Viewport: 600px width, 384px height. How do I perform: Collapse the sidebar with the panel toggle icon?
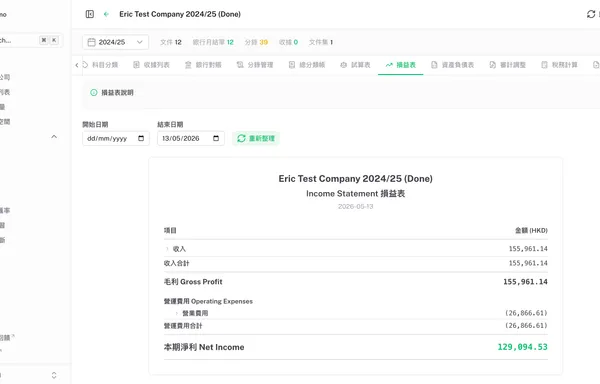[90, 14]
